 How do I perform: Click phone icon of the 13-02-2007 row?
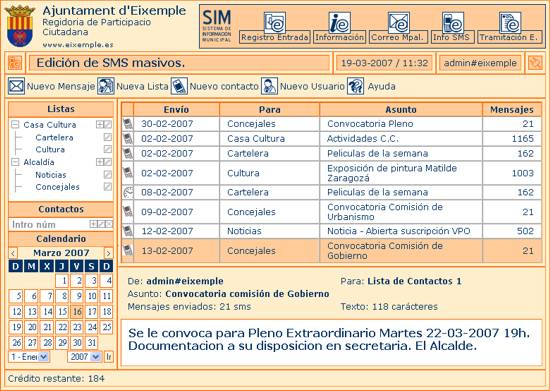coord(128,250)
